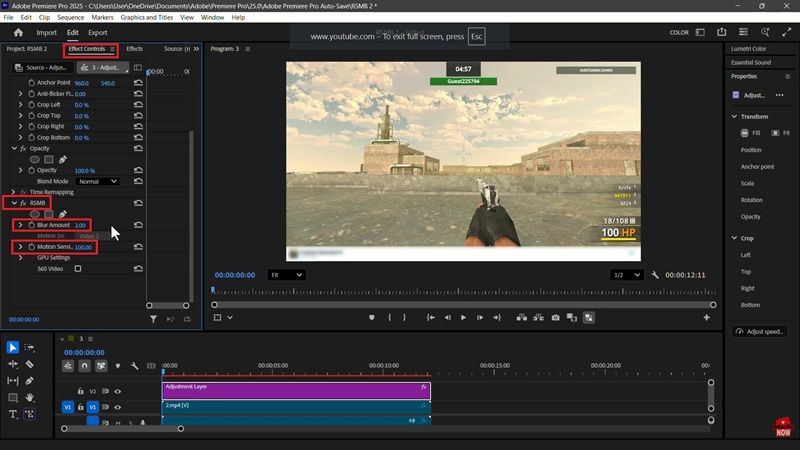Toggle RSMB effect fx switch
This screenshot has height=450, width=800.
click(23, 203)
